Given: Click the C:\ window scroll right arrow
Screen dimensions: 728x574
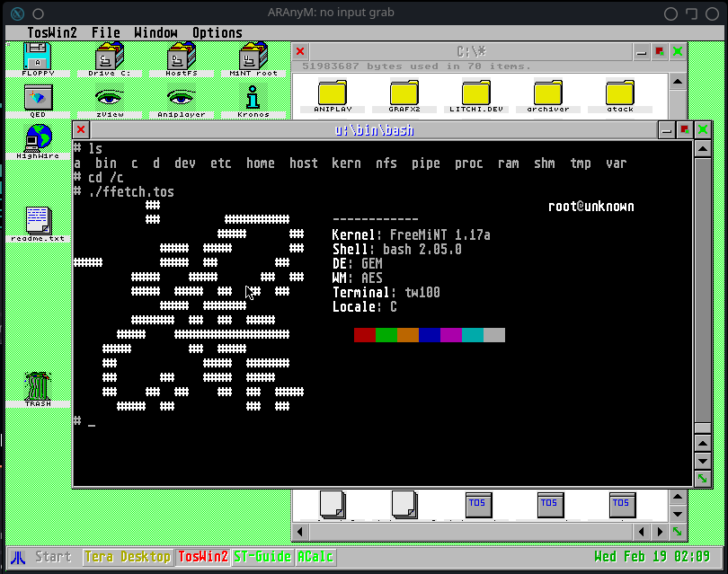Looking at the screenshot, I should 660,532.
